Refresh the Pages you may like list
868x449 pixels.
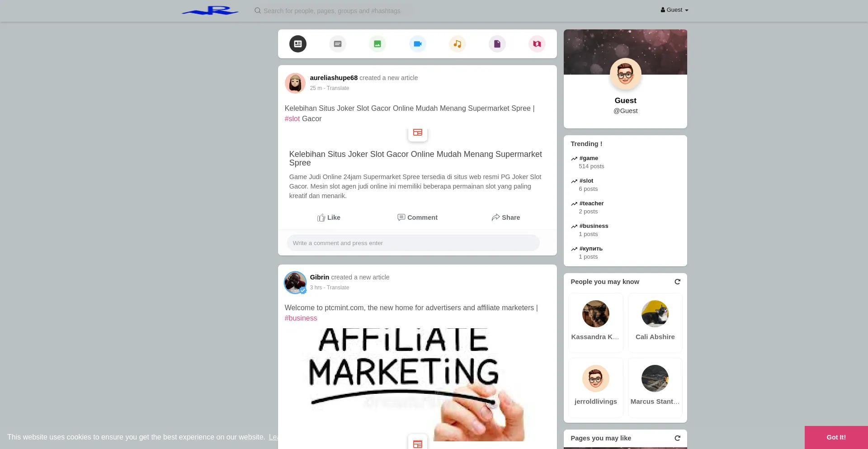click(x=677, y=438)
